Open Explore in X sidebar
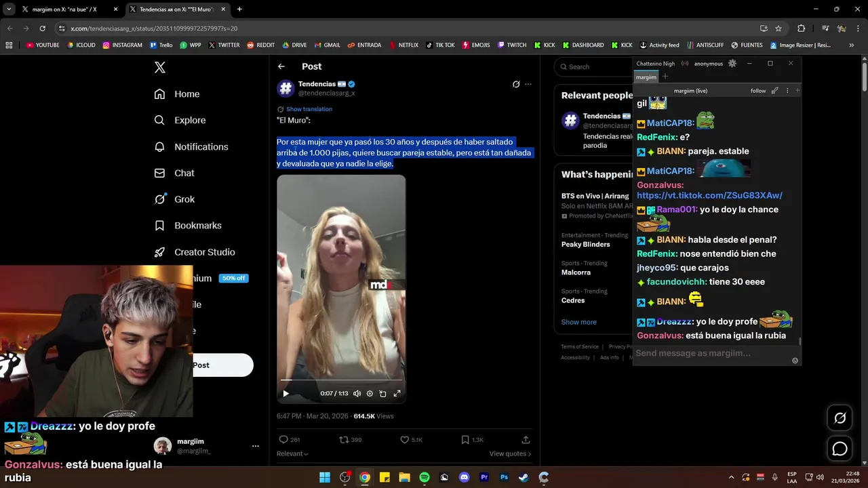 (x=180, y=120)
